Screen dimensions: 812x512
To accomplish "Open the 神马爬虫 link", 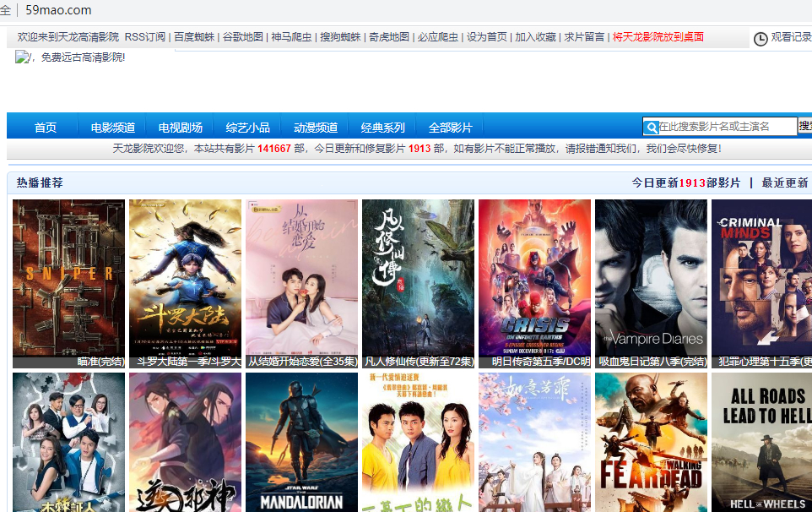I will pos(291,37).
